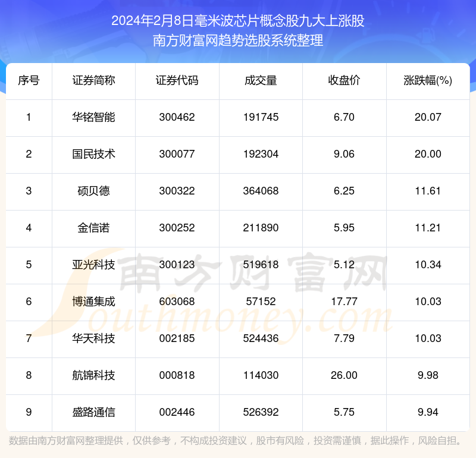Click 博通集成's percent change 10.03
The width and height of the screenshot is (476, 458).
click(x=428, y=302)
